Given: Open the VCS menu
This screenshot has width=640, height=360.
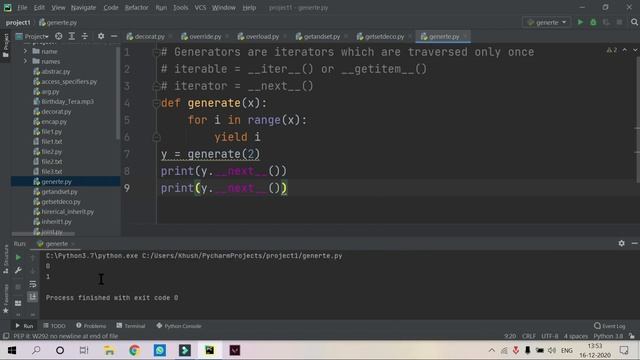Looking at the screenshot, I should (200, 7).
